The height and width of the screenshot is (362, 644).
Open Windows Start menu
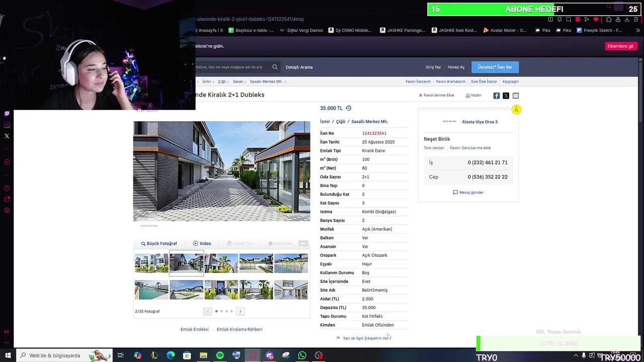(8, 355)
